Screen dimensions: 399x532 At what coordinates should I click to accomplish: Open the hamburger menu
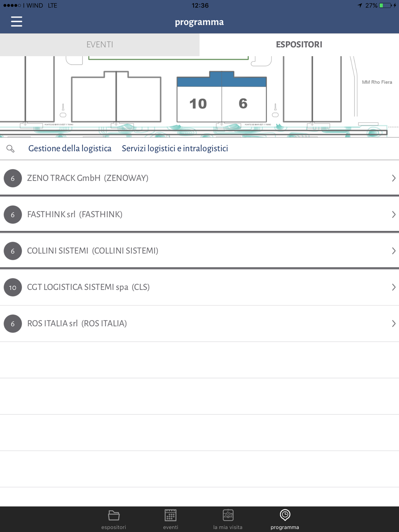pyautogui.click(x=16, y=22)
